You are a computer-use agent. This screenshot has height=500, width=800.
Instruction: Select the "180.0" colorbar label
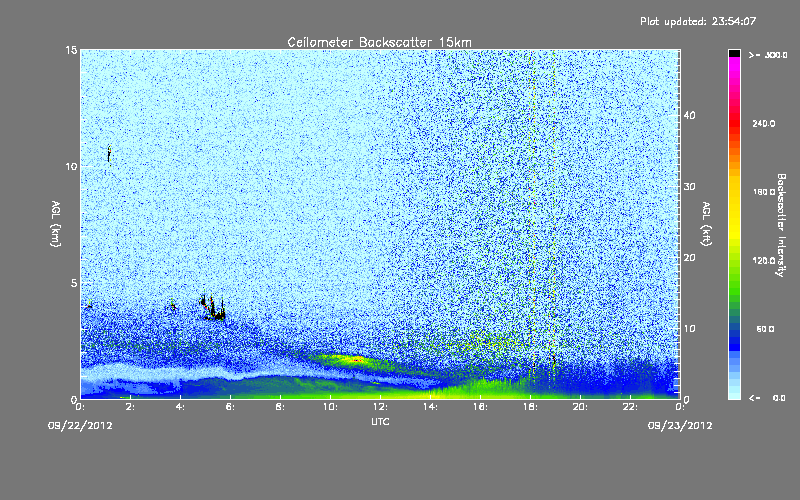[x=764, y=192]
